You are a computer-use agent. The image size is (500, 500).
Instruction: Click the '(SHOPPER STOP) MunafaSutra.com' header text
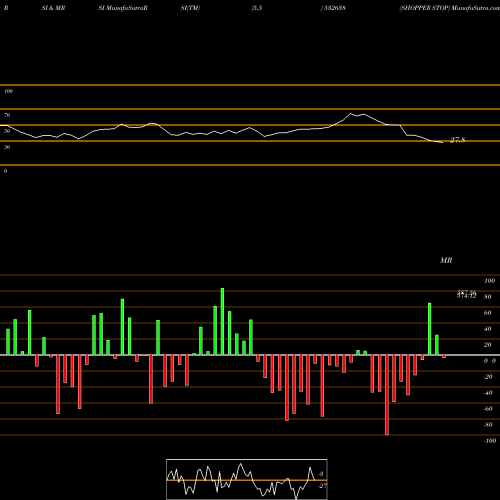(449, 8)
